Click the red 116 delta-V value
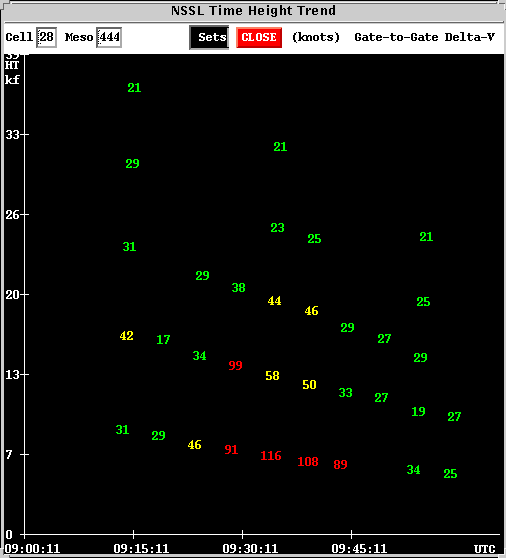This screenshot has height=558, width=506. click(271, 456)
